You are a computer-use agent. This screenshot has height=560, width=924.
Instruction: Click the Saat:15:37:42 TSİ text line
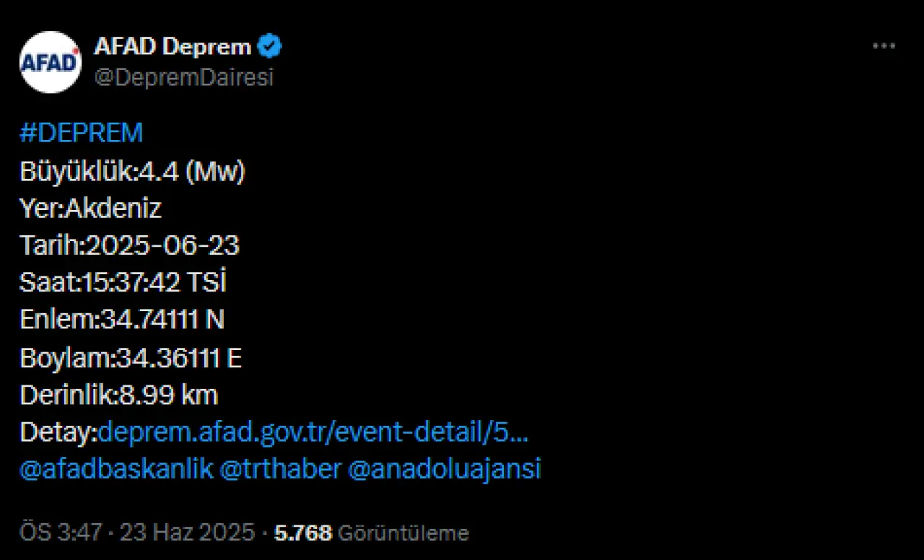pos(123,283)
